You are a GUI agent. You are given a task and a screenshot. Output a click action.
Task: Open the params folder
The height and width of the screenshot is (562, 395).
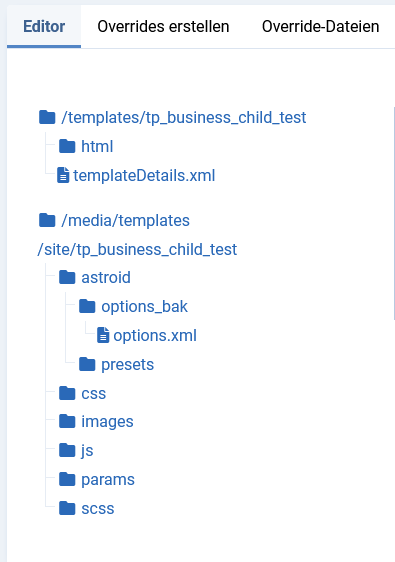tap(97, 479)
